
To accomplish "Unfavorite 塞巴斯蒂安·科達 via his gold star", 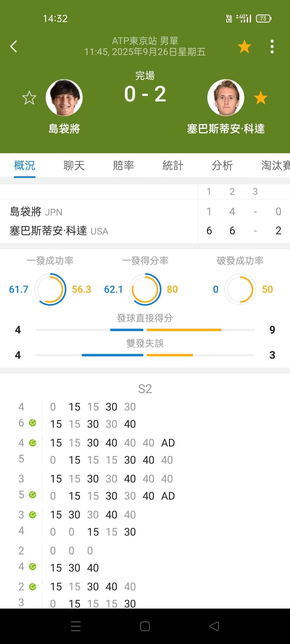I will click(x=260, y=98).
